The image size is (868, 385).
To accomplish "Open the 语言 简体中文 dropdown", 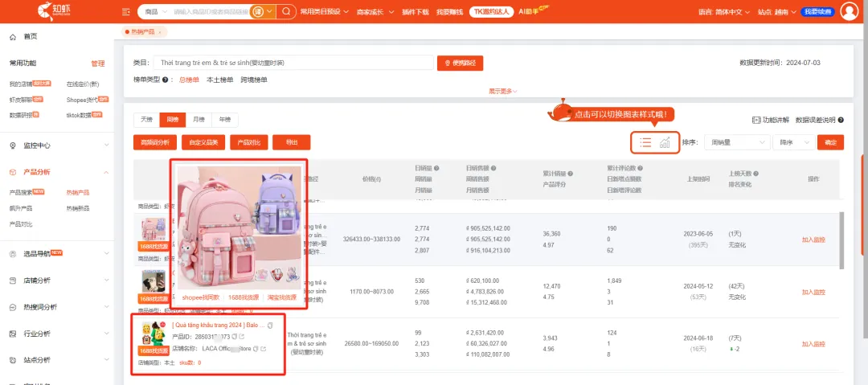I will tap(723, 11).
